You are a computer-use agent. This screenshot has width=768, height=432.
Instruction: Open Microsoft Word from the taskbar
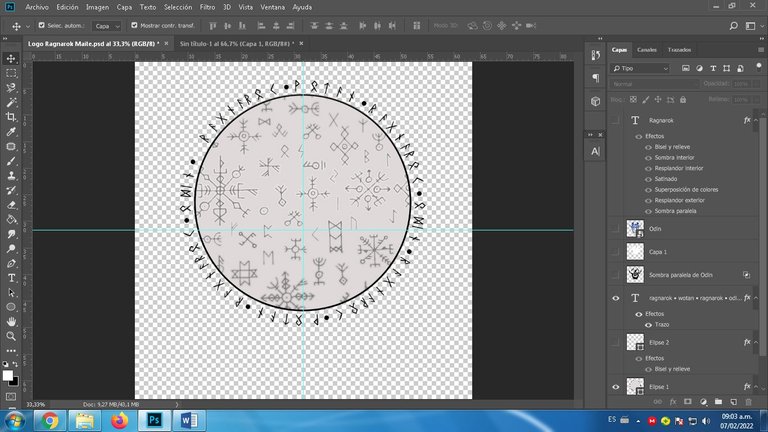click(x=189, y=421)
